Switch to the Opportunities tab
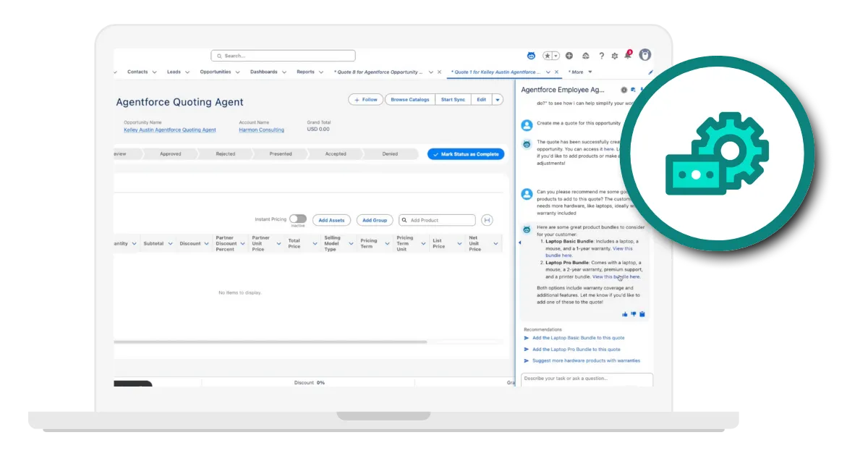This screenshot has width=868, height=456. 216,72
